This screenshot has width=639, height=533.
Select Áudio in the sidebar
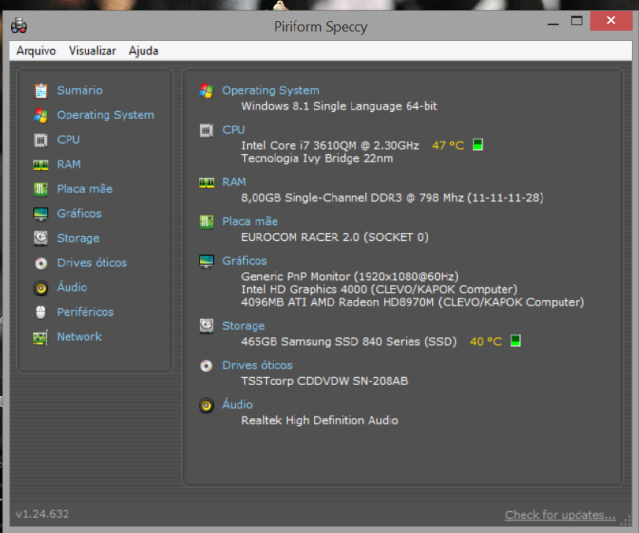pyautogui.click(x=72, y=287)
